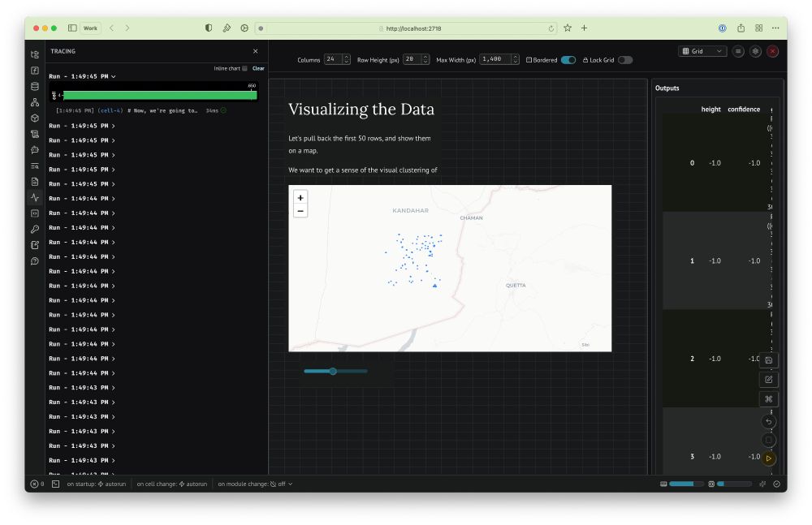Open the scratchpad notebook-pen icon

point(35,245)
